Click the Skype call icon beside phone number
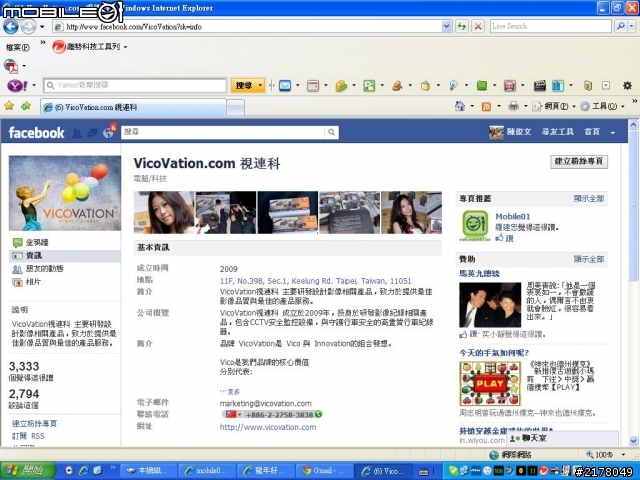 point(318,414)
